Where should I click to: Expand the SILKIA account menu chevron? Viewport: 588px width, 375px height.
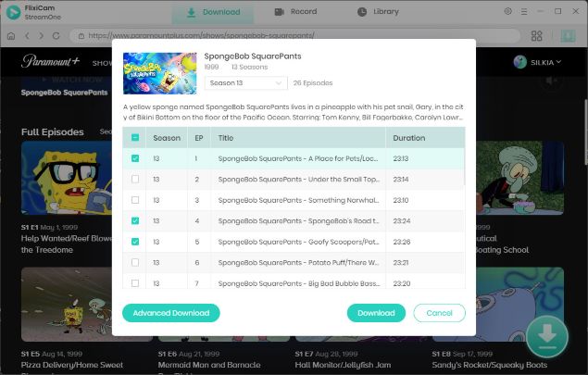558,62
